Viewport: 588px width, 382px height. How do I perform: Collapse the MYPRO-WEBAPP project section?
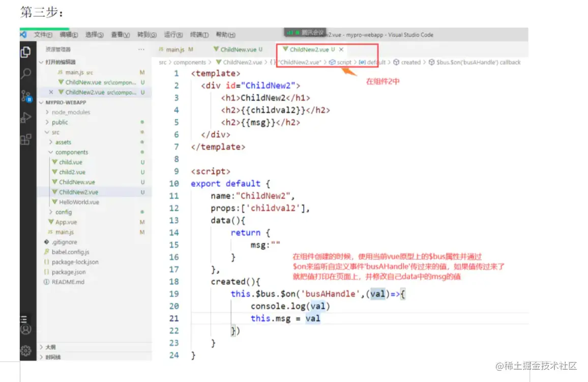point(66,102)
